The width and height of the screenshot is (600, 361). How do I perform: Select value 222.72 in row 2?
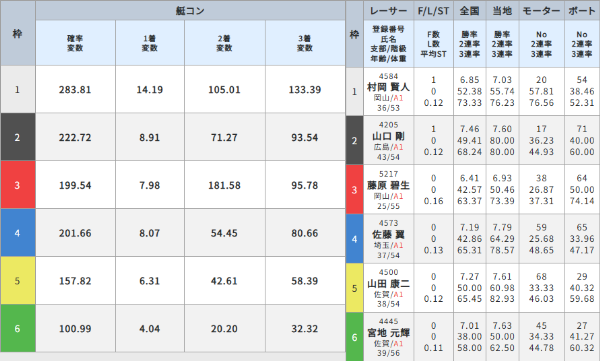[75, 137]
